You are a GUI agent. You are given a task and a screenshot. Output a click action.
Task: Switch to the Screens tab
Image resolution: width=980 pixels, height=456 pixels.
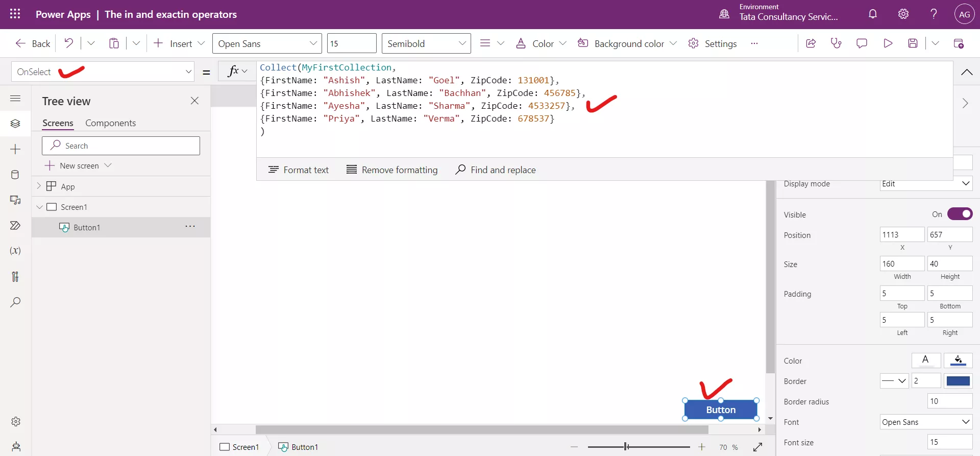point(58,123)
